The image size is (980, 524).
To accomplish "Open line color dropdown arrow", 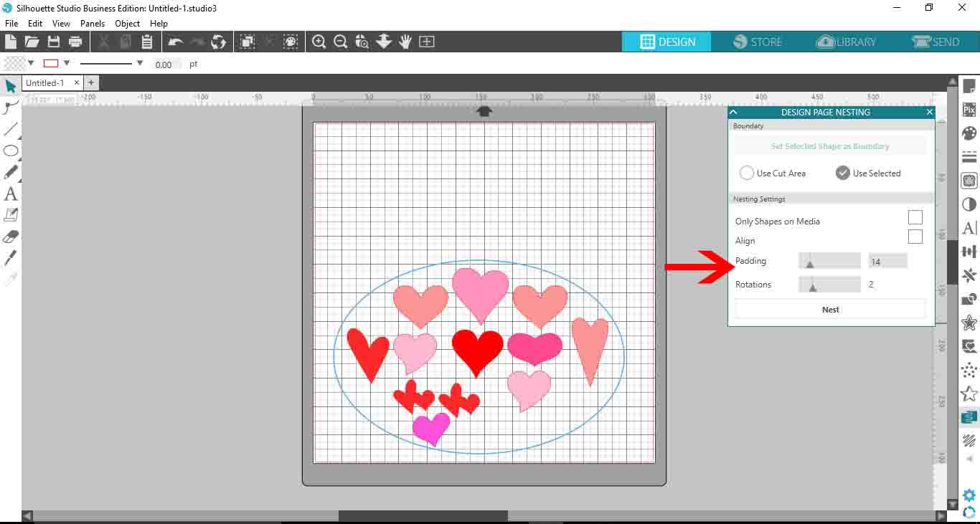I will pos(67,63).
